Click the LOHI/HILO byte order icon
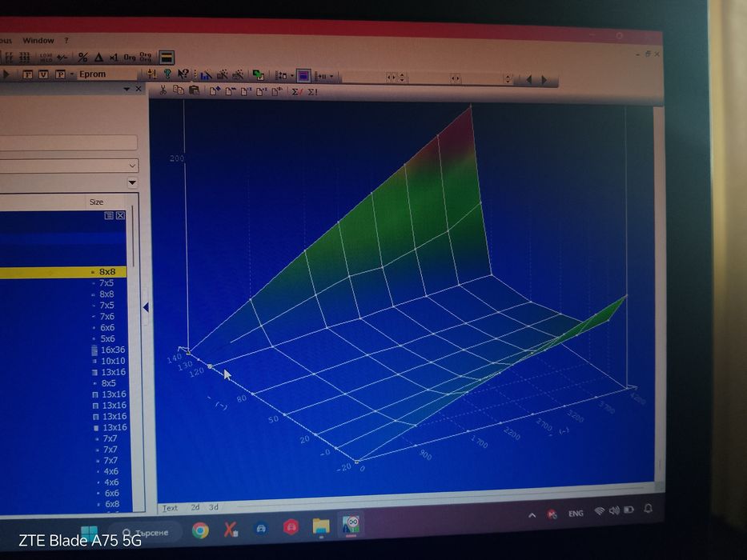This screenshot has width=747, height=560. pyautogui.click(x=46, y=58)
